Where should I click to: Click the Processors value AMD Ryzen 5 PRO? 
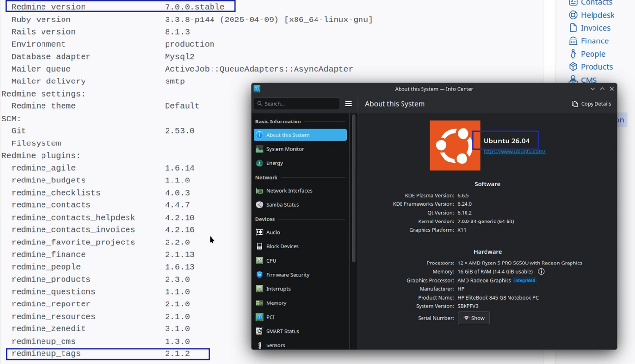[520, 263]
